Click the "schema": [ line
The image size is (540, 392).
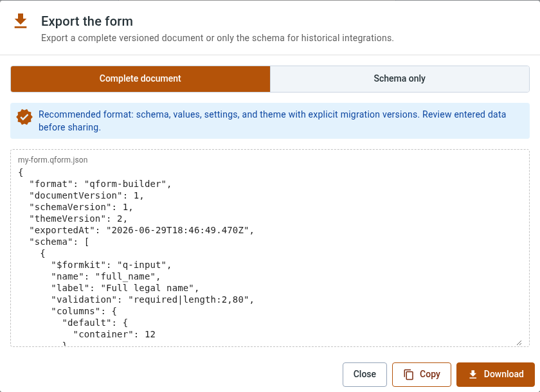[x=59, y=242]
